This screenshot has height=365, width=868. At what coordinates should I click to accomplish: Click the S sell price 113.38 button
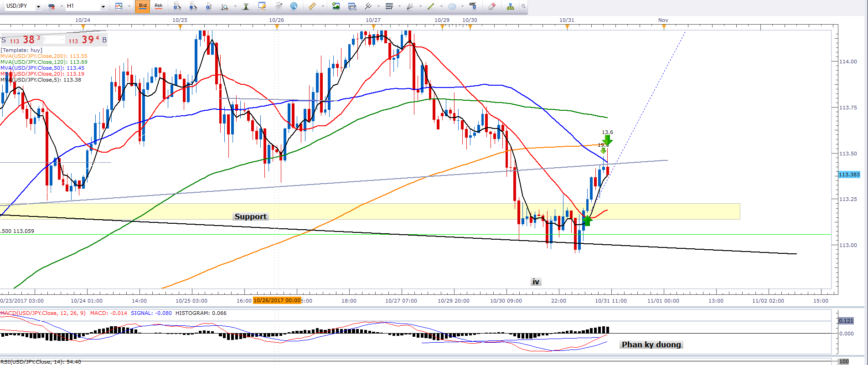(23, 40)
